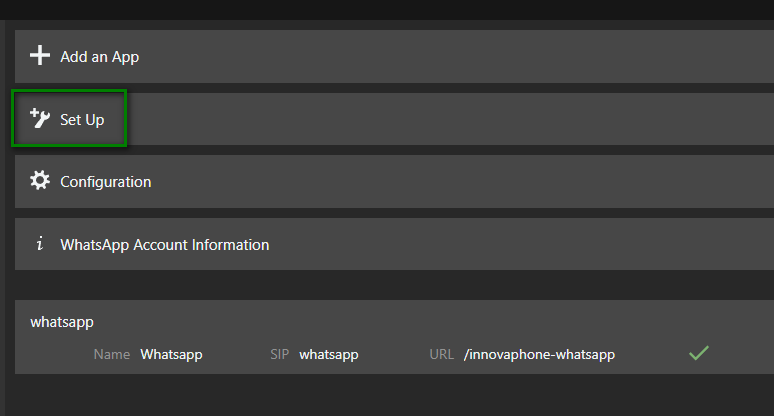
Task: Click the gray "Name" field label
Action: pyautogui.click(x=111, y=354)
